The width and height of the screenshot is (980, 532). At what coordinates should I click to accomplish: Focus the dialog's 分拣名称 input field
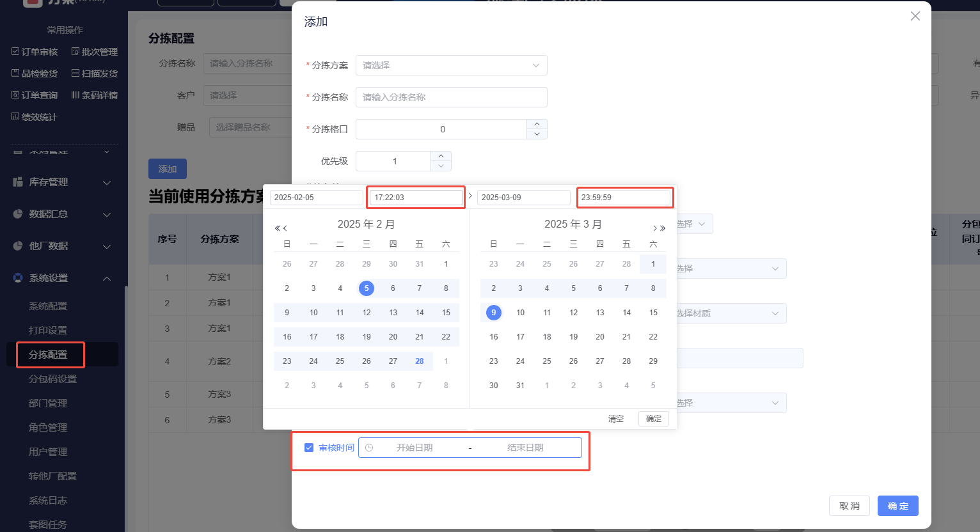tap(452, 97)
